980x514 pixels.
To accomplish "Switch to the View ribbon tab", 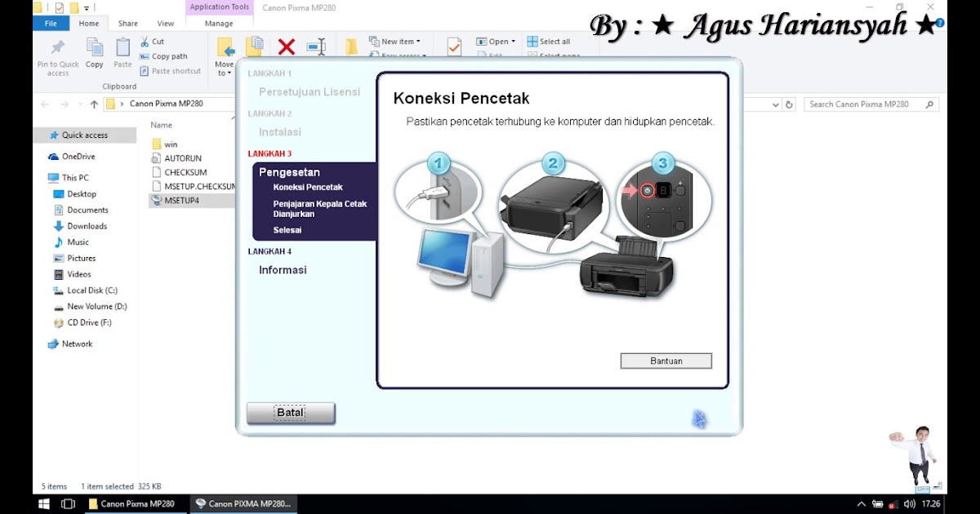I will (166, 24).
